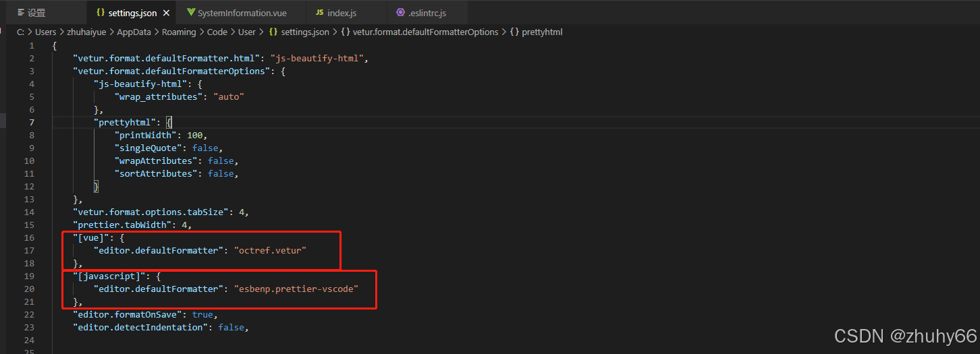Image resolution: width=980 pixels, height=354 pixels.
Task: Click the opening brace on line 1
Action: tap(55, 45)
